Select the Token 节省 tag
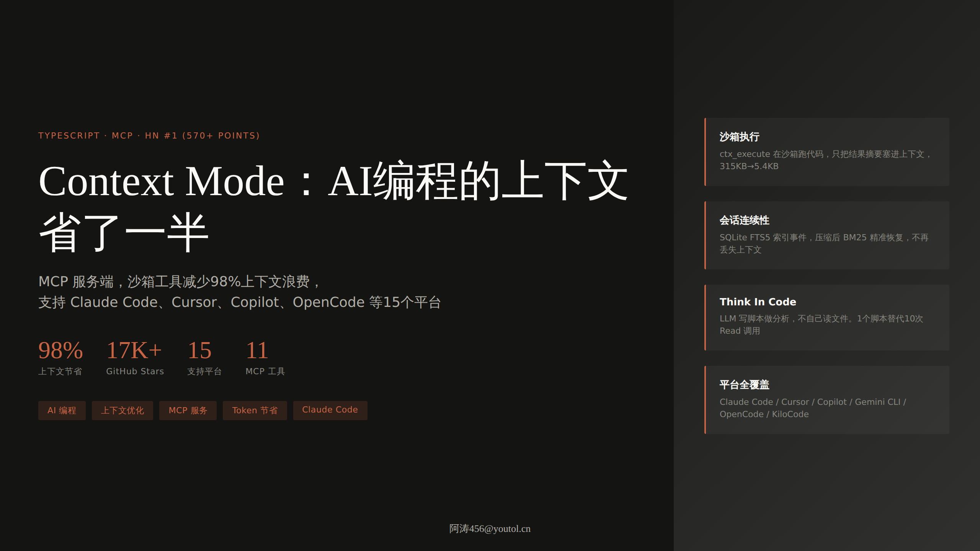The image size is (980, 551). pyautogui.click(x=255, y=410)
